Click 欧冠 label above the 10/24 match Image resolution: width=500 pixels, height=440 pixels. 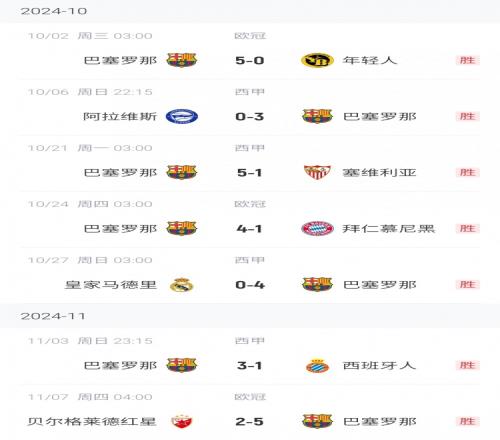click(250, 204)
